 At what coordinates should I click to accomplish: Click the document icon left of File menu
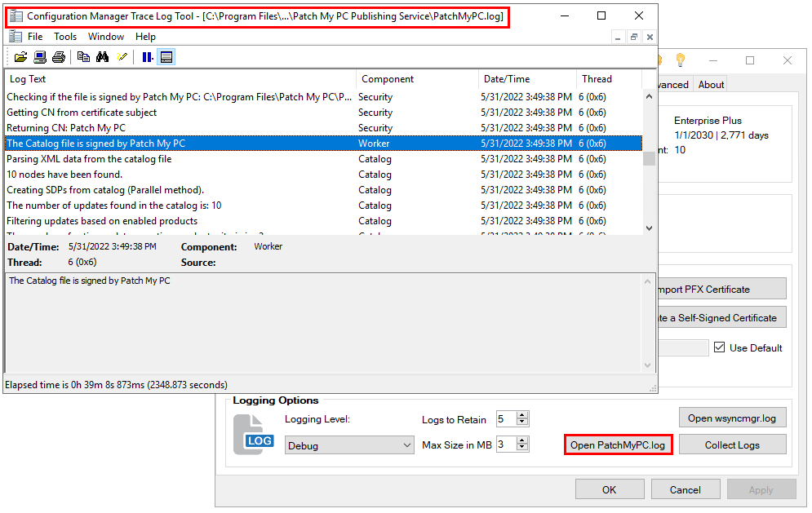(16, 36)
